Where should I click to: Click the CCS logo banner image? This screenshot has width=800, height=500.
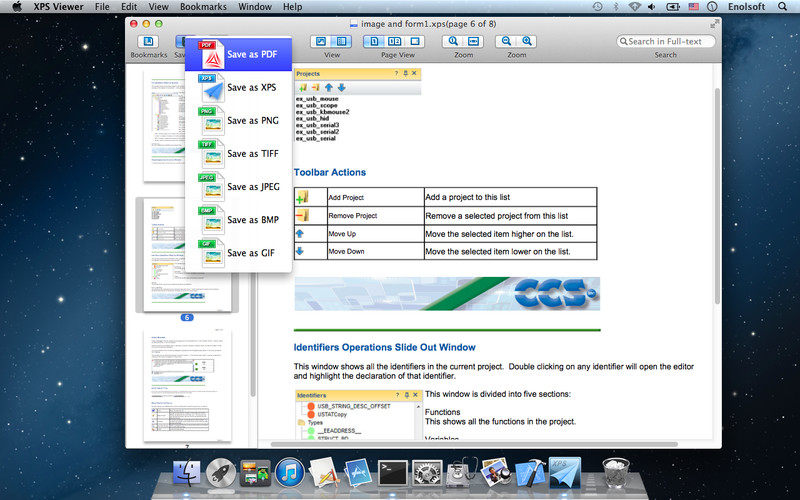[447, 294]
